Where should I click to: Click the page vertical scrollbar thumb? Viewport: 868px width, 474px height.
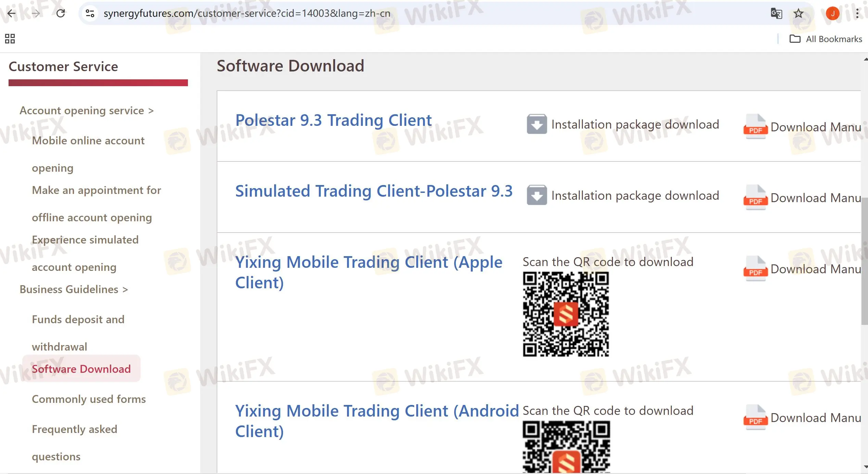pyautogui.click(x=865, y=262)
